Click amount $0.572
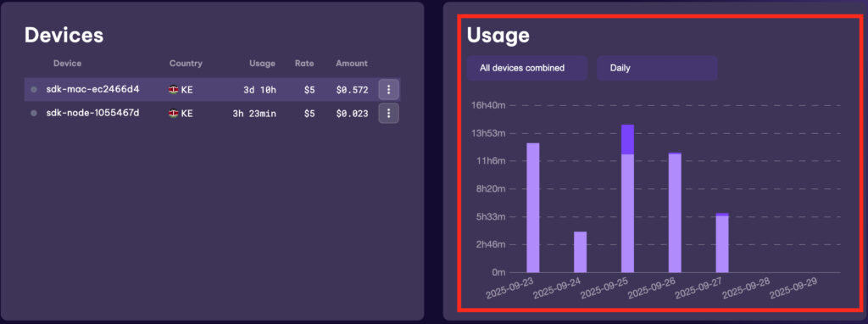This screenshot has height=324, width=868. [352, 90]
